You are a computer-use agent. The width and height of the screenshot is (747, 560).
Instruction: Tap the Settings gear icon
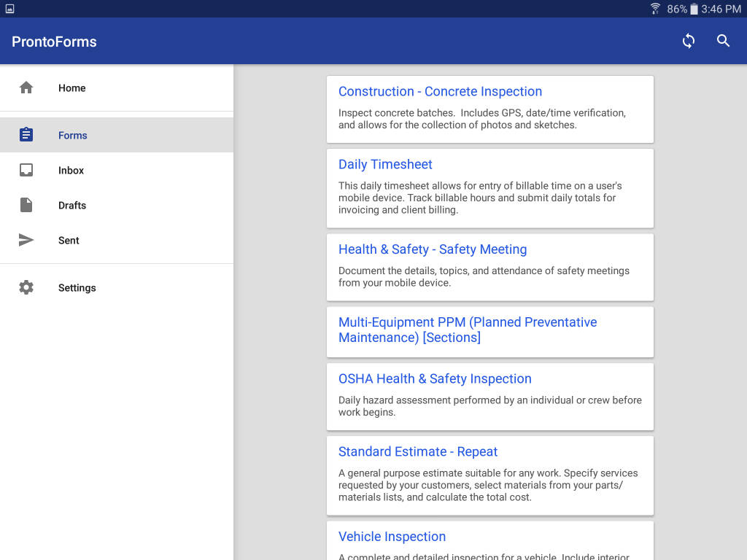click(x=26, y=287)
